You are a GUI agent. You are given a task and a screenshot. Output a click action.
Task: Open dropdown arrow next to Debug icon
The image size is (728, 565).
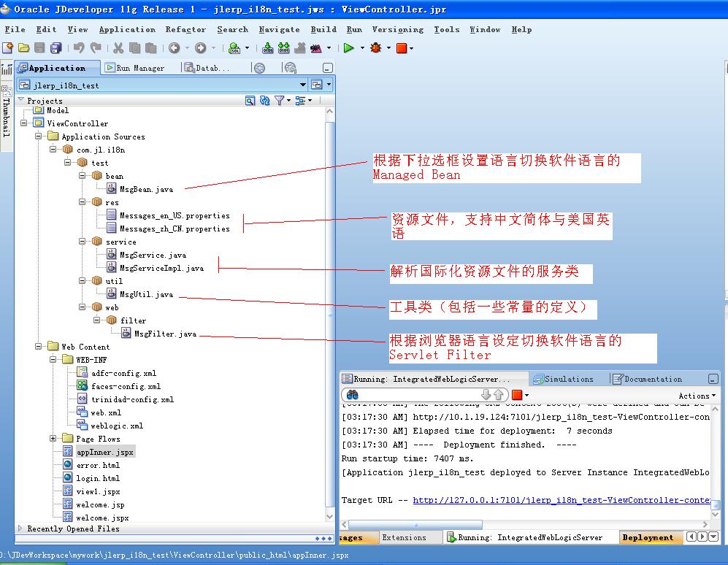(388, 48)
